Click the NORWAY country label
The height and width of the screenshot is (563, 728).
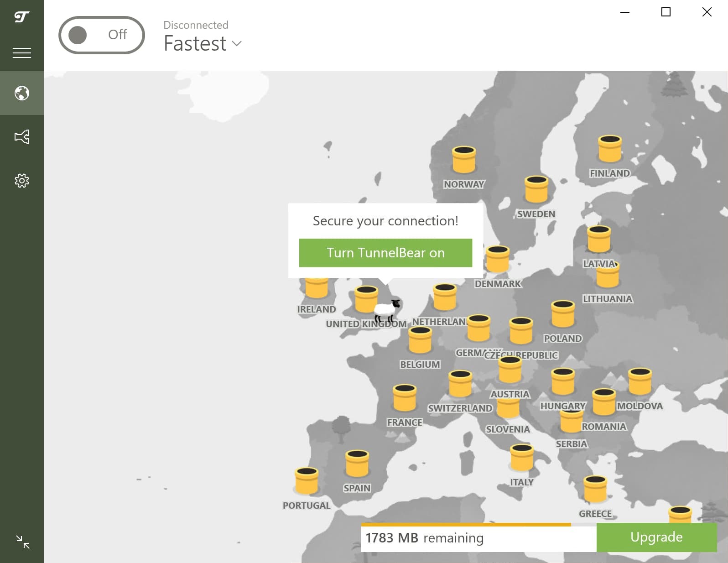pyautogui.click(x=464, y=184)
